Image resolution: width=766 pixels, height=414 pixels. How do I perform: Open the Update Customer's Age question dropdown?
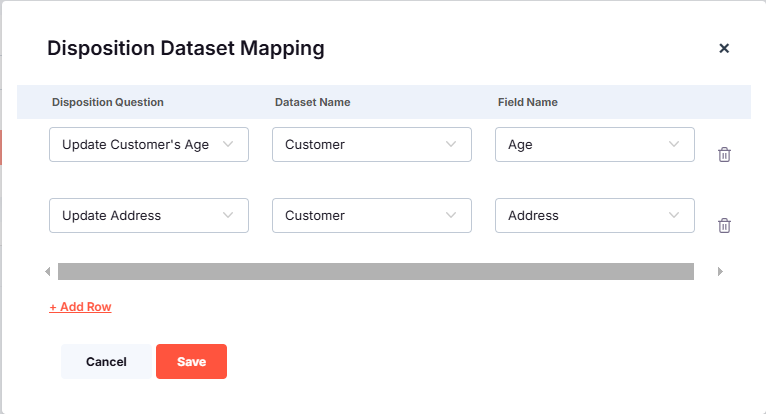(148, 144)
